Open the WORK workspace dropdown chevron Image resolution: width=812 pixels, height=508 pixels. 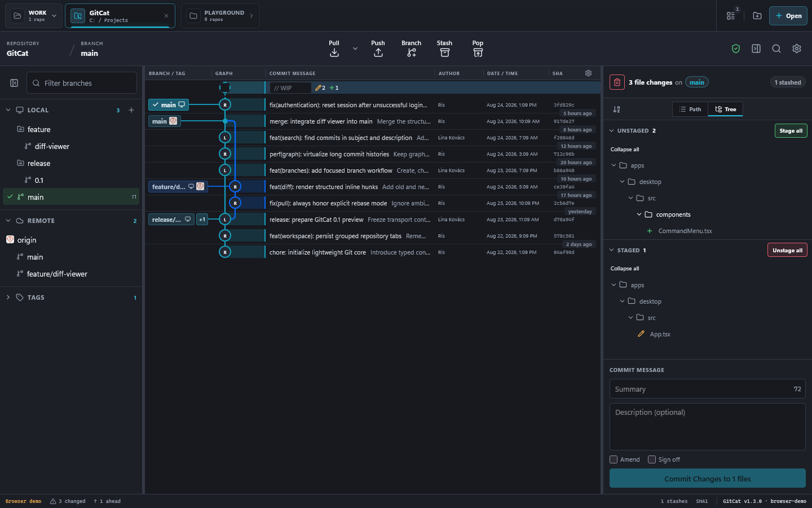(54, 16)
